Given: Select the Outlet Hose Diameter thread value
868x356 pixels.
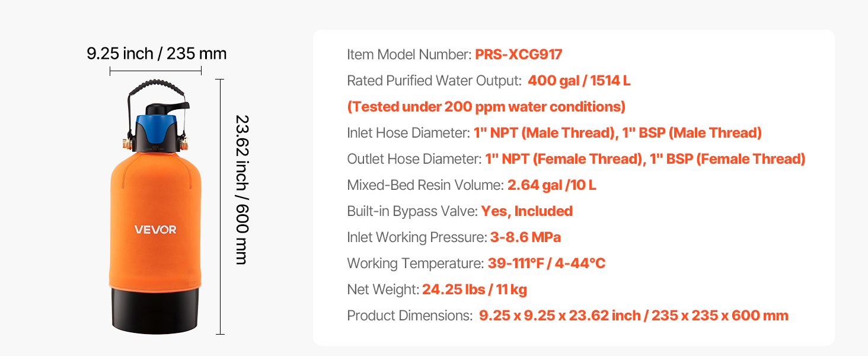Looking at the screenshot, I should coord(644,159).
